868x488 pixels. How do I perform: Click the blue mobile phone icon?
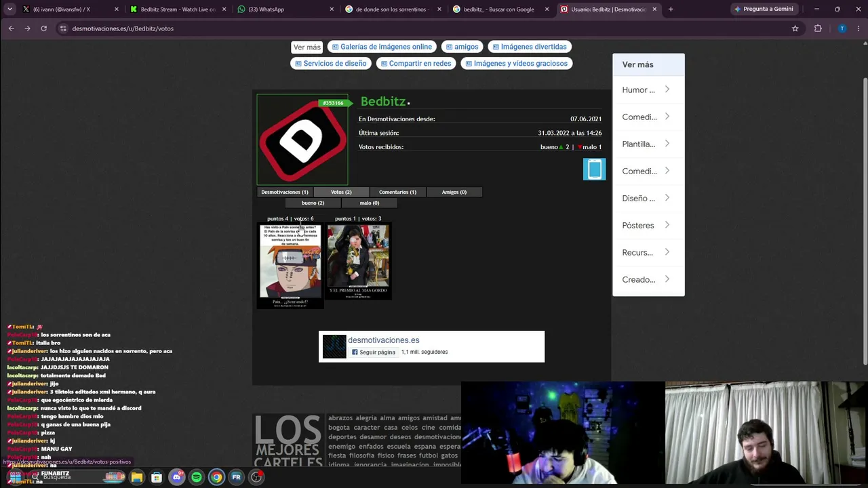point(594,169)
